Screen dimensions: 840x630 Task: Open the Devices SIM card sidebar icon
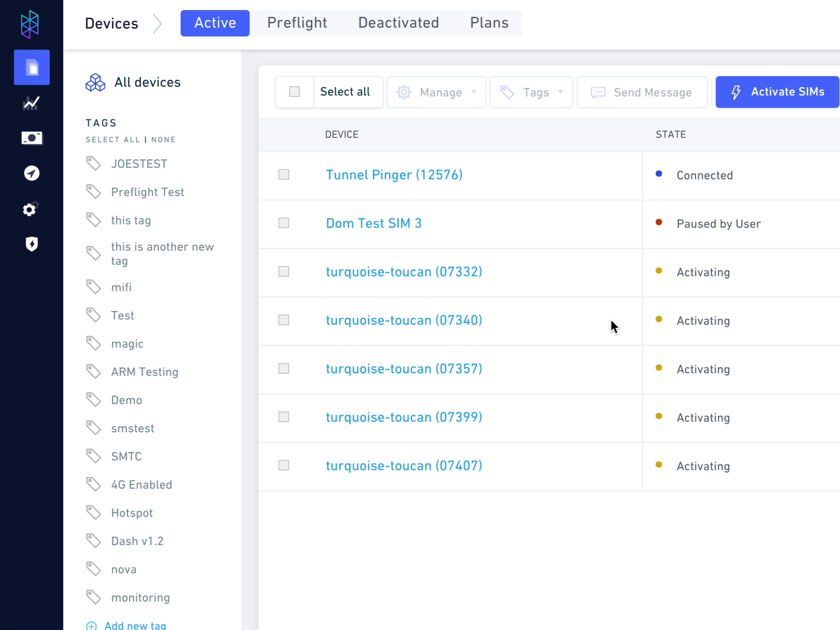[x=31, y=67]
